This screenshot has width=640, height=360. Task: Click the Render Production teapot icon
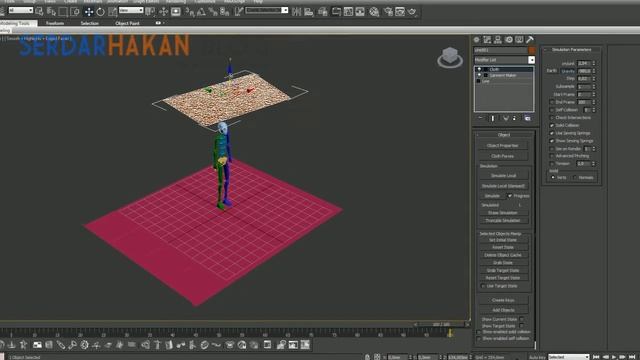point(412,12)
